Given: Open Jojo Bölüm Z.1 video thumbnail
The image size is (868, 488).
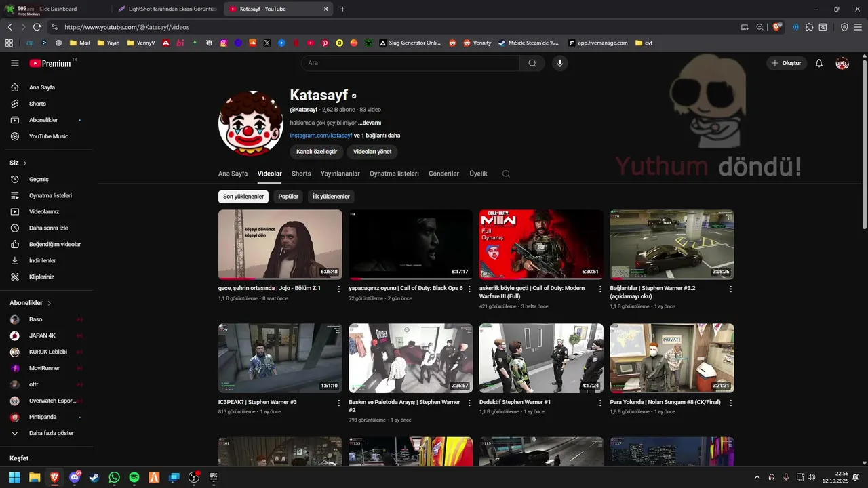Looking at the screenshot, I should (280, 245).
